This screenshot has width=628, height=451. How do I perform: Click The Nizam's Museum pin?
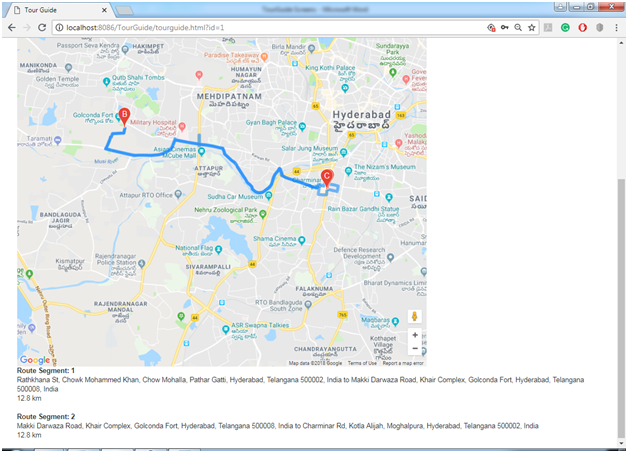[x=348, y=171]
